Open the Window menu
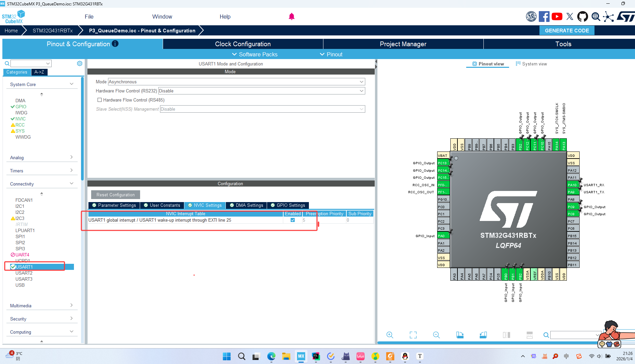The image size is (635, 364). [x=162, y=17]
